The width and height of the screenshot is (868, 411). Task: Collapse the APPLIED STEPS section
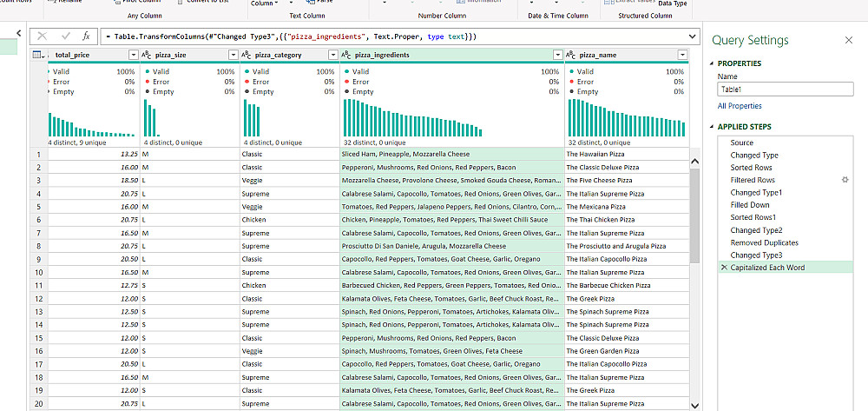[x=713, y=127]
